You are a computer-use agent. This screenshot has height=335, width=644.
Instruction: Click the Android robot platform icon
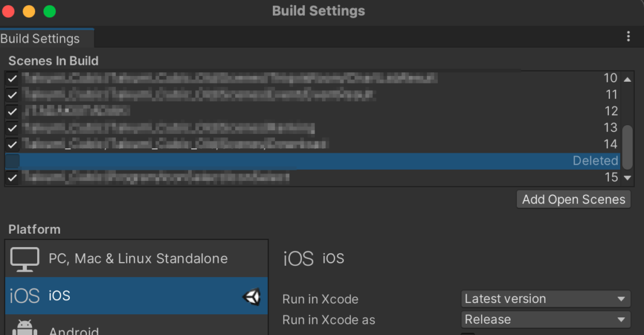tap(25, 327)
